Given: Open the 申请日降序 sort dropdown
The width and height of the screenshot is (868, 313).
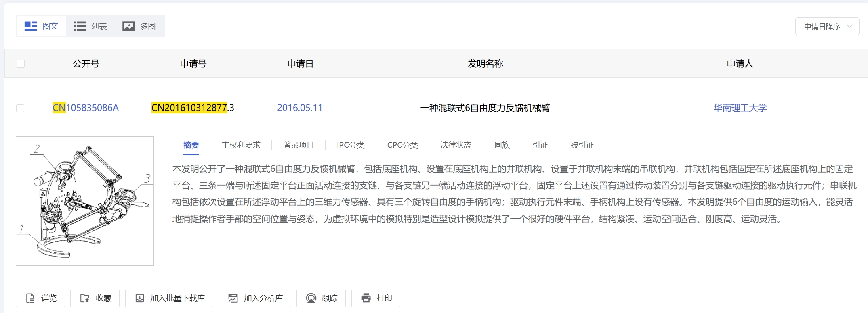Looking at the screenshot, I should coord(827,26).
